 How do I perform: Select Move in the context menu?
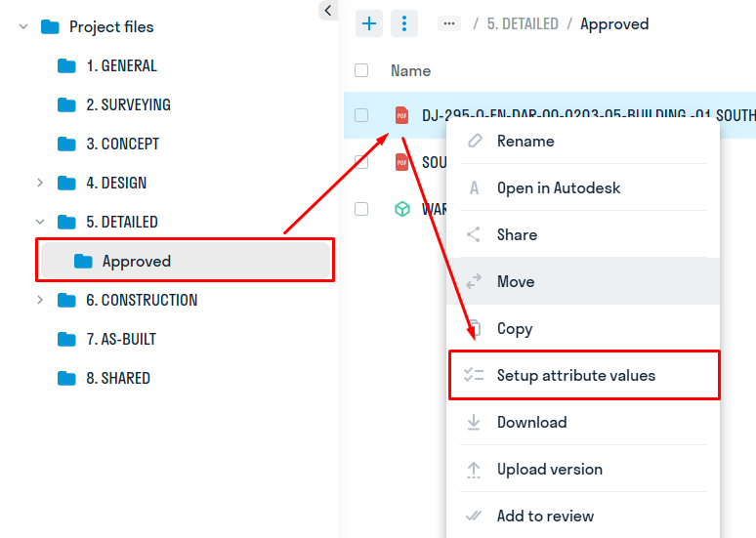point(583,281)
